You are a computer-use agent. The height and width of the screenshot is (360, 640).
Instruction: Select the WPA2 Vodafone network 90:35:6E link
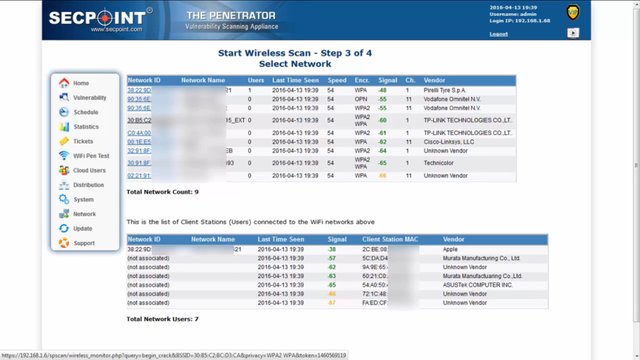coord(139,108)
